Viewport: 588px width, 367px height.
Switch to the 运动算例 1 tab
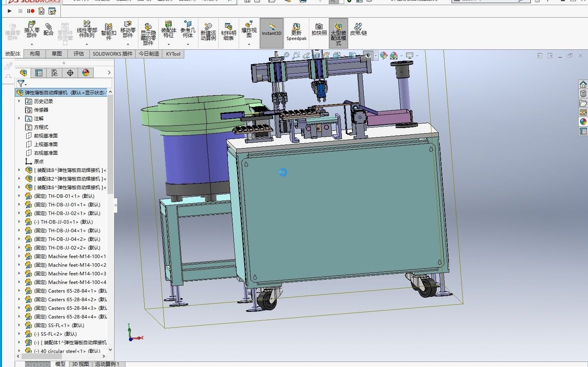pyautogui.click(x=108, y=363)
